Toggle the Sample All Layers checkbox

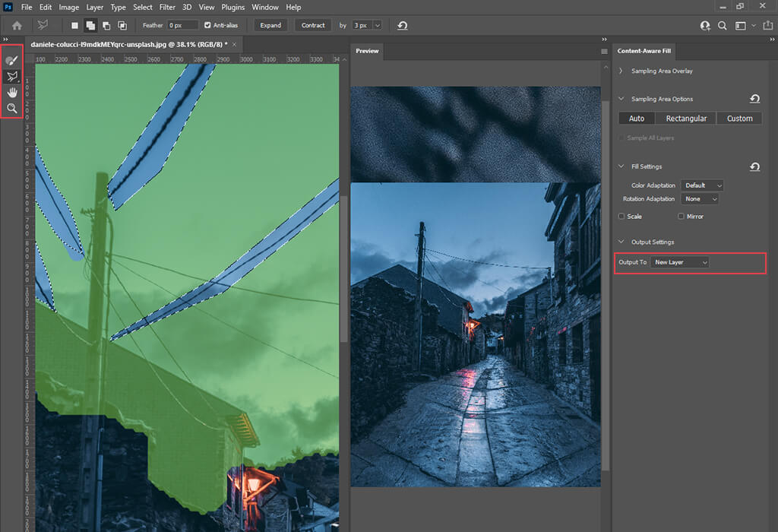621,138
